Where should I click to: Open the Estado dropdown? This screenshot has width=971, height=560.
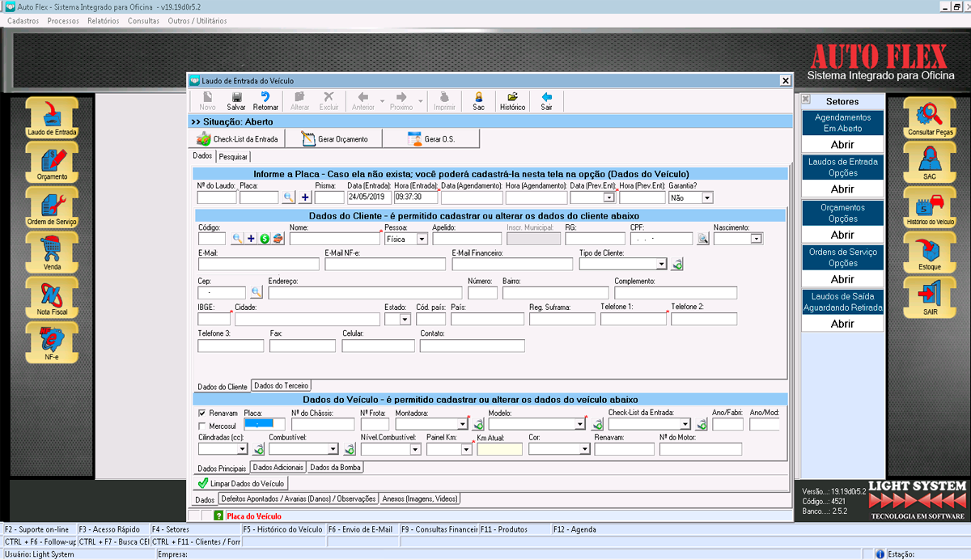click(x=405, y=319)
